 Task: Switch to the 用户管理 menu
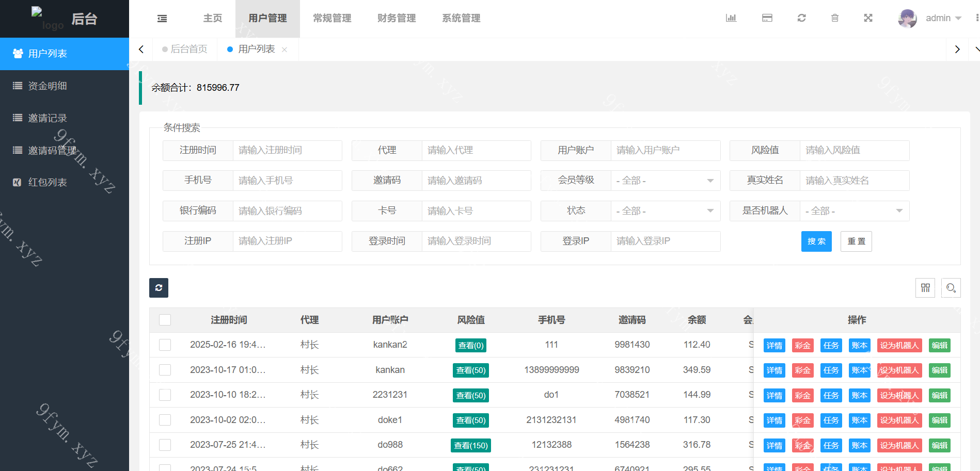pos(267,19)
